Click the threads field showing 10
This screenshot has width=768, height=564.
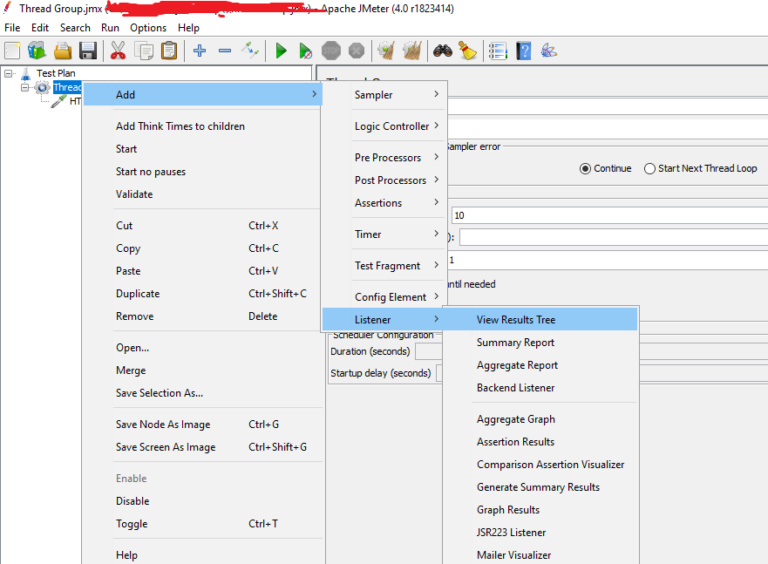(x=609, y=215)
